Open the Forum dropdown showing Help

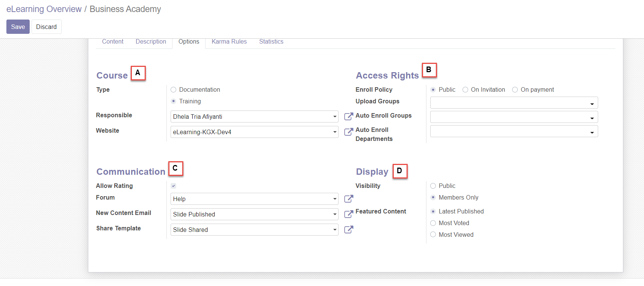[x=254, y=199]
